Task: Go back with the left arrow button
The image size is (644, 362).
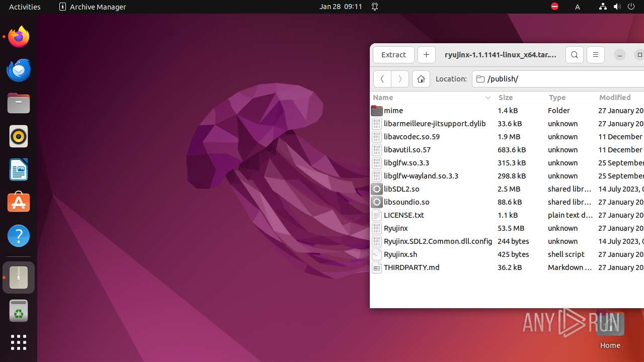Action: (x=382, y=79)
